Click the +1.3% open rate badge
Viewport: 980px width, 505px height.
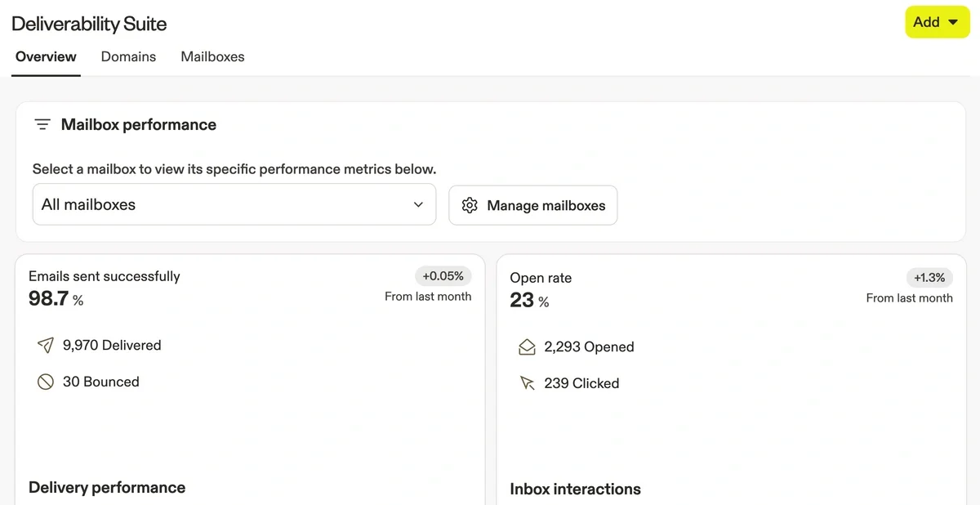[x=929, y=278]
